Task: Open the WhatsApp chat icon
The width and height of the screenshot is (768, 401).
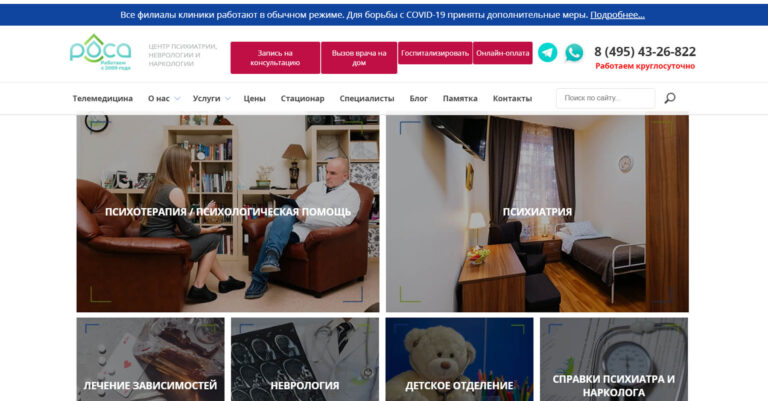Action: click(x=574, y=52)
